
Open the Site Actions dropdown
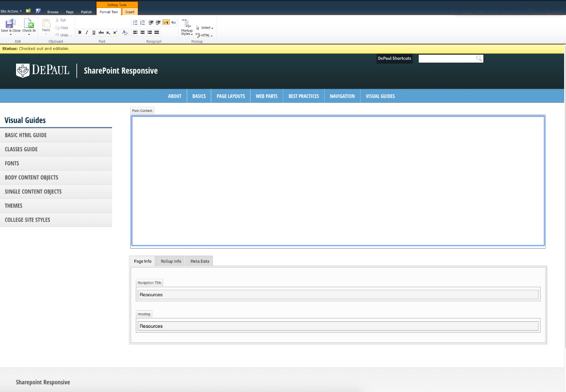tap(11, 11)
